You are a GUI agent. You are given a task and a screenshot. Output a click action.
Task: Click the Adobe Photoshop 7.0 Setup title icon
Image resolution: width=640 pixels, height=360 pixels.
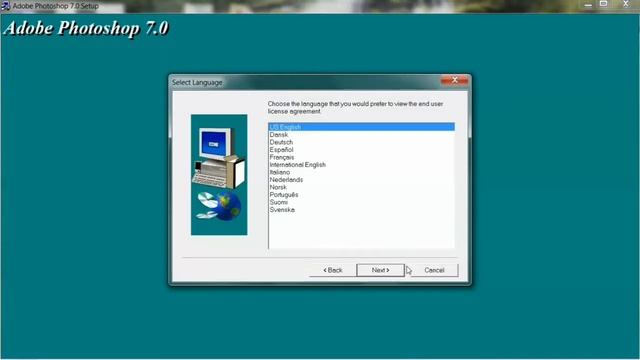tap(6, 6)
